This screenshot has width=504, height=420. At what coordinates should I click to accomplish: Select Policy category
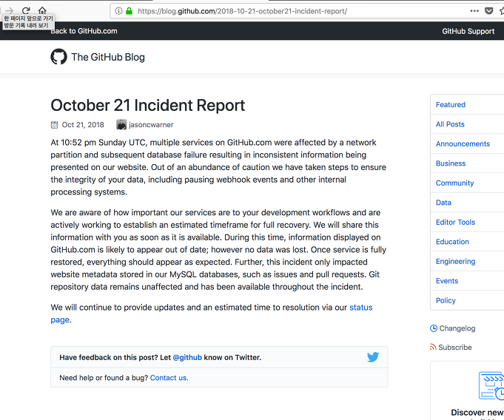[446, 300]
